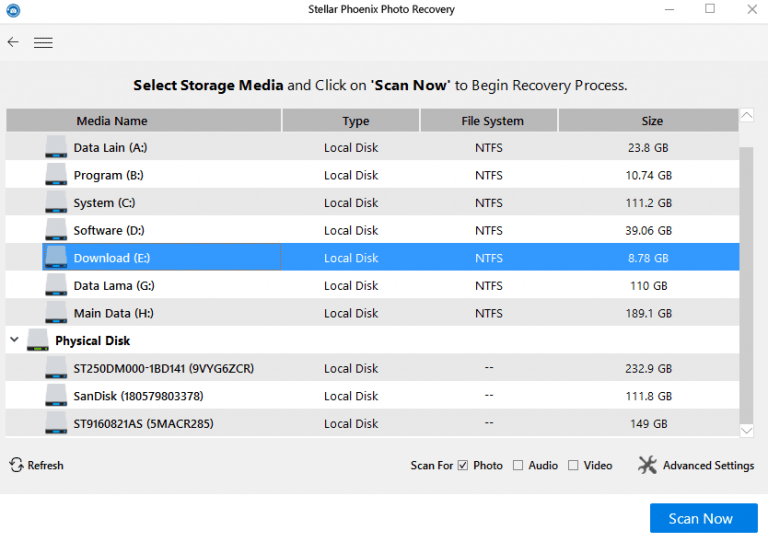Open the hamburger menu icon
This screenshot has height=542, width=768.
[43, 43]
